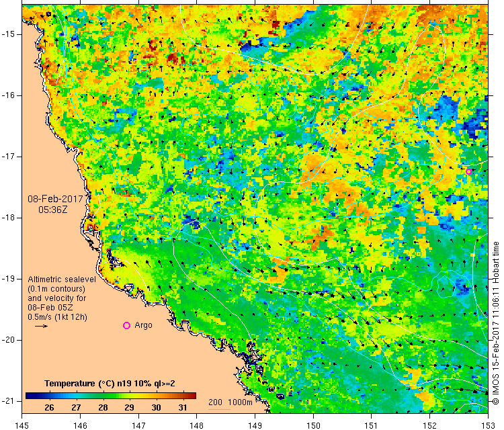
Task: Click the cyan 200 1000m depth contour line sample
Action: [219, 409]
